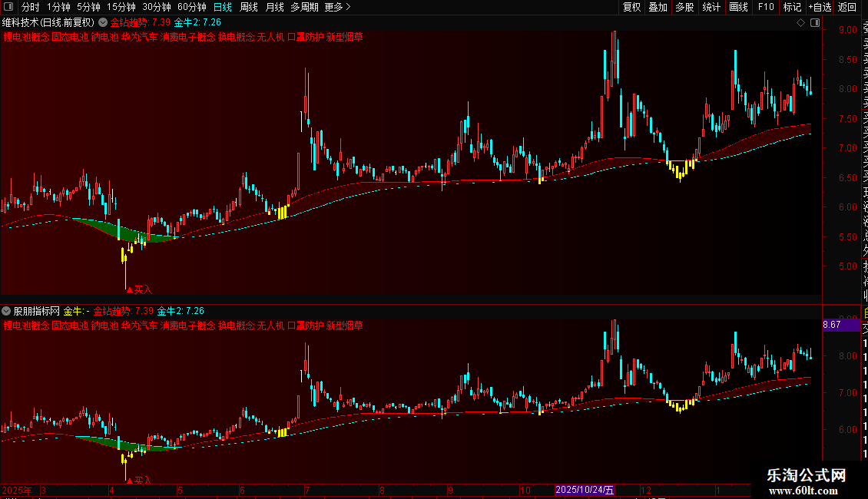Screen dimensions: 868x499
Task: Open F10 company info
Action: 766,7
